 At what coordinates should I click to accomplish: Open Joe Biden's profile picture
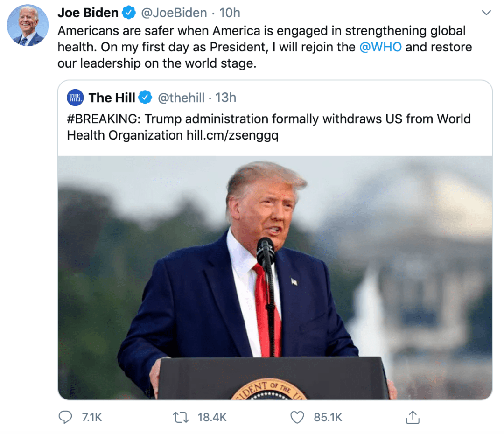pos(28,25)
